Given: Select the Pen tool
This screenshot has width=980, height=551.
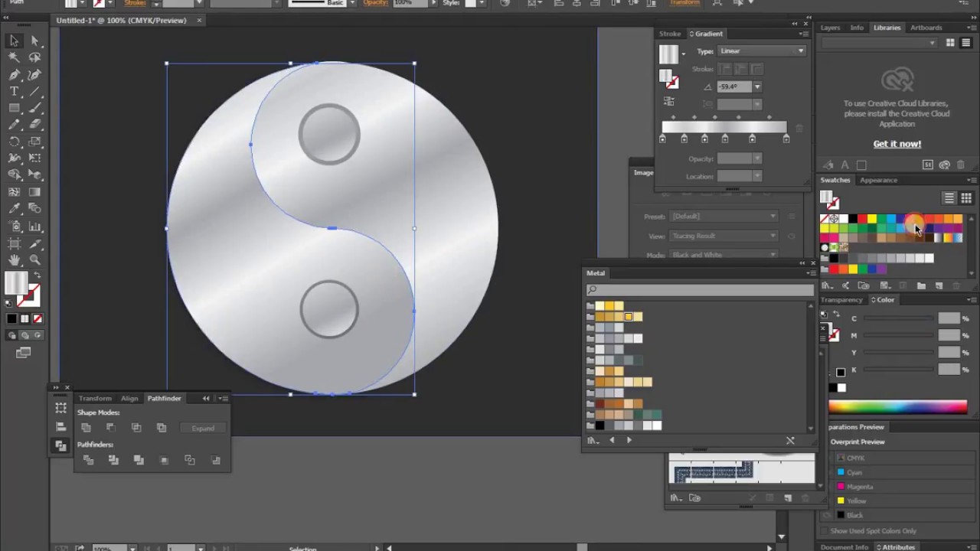Looking at the screenshot, I should coord(14,74).
